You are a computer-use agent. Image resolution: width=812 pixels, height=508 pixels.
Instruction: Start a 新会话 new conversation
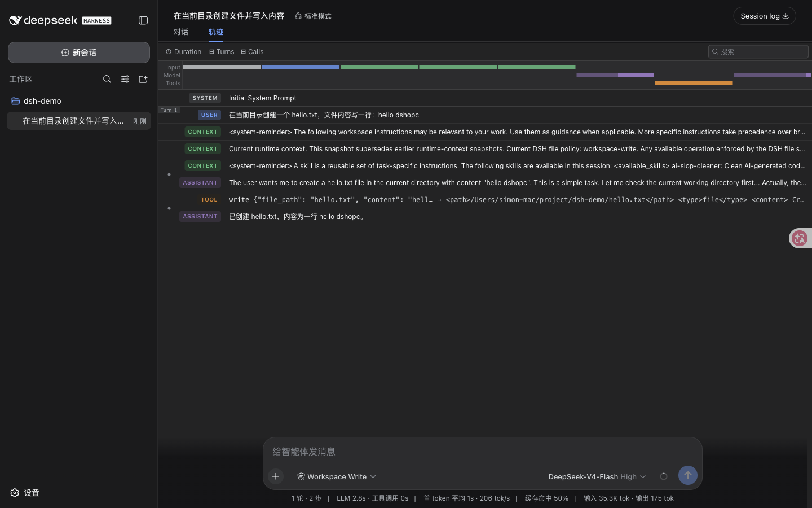79,52
